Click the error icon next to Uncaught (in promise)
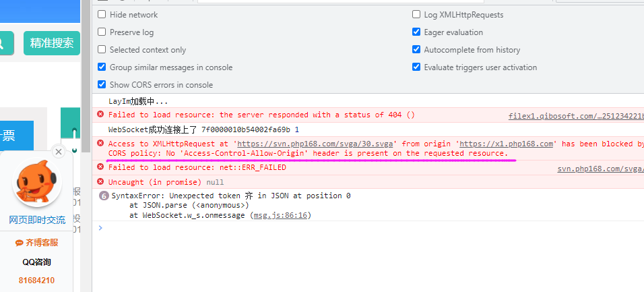The height and width of the screenshot is (292, 644). pos(101,182)
